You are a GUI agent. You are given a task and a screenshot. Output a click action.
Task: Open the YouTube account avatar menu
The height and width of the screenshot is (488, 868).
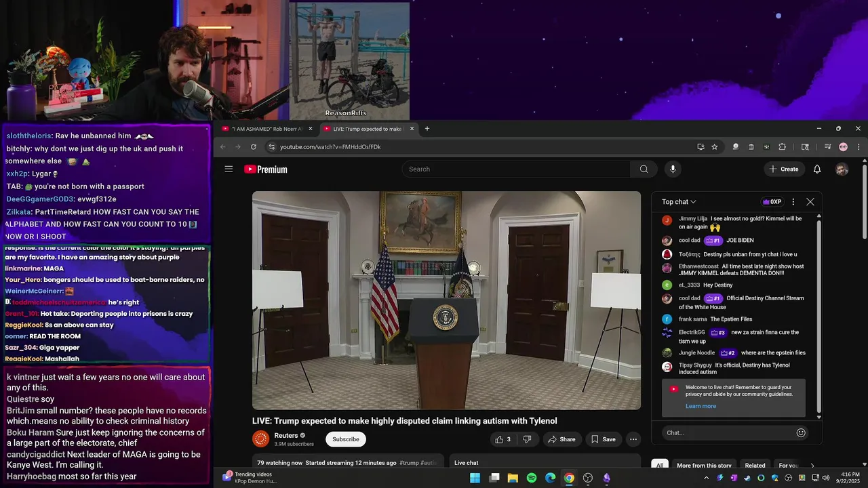click(842, 169)
